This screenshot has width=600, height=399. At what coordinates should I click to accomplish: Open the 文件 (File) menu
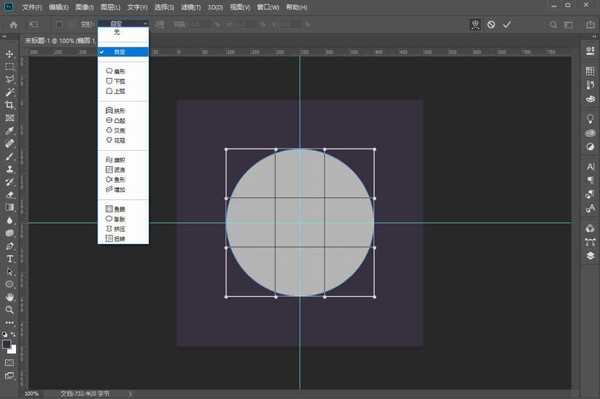point(32,7)
